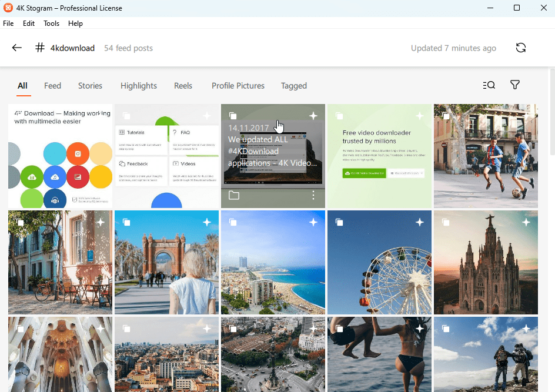
Task: Open the folder icon on the 14.11.2017 post
Action: point(234,195)
